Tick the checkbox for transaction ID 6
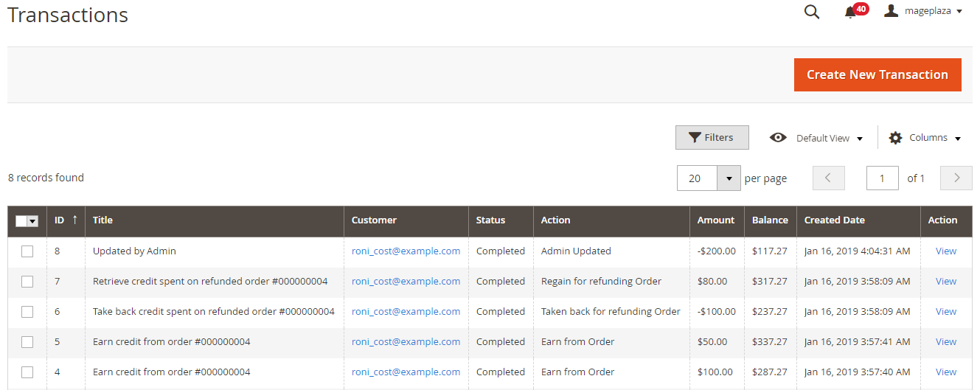Screen dimensions: 980x390 (27, 312)
